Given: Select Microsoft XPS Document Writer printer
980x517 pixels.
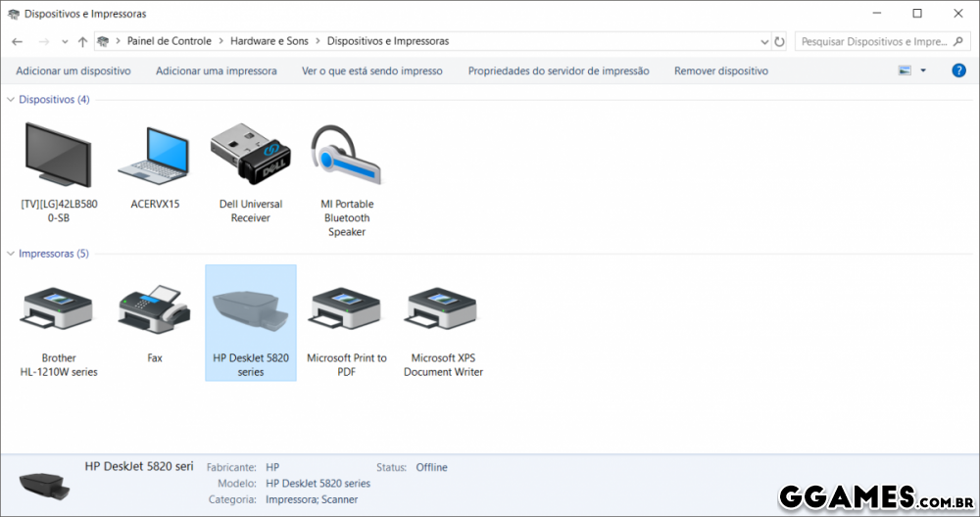Looking at the screenshot, I should [x=443, y=311].
